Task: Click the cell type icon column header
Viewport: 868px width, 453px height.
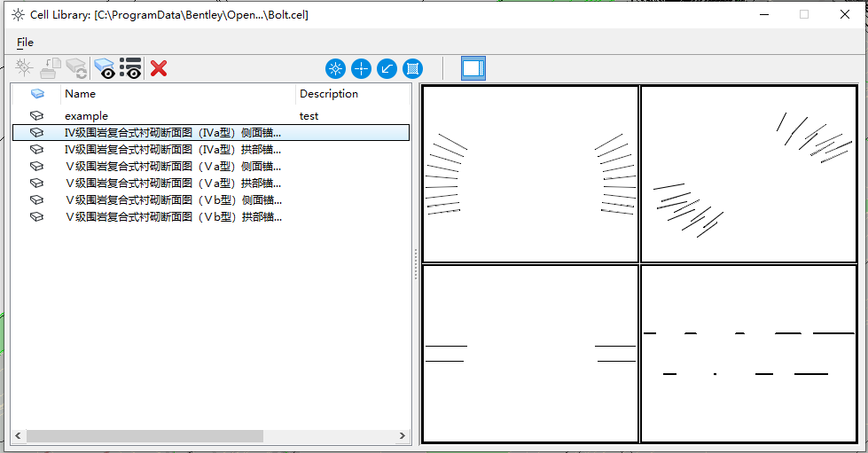Action: click(37, 94)
